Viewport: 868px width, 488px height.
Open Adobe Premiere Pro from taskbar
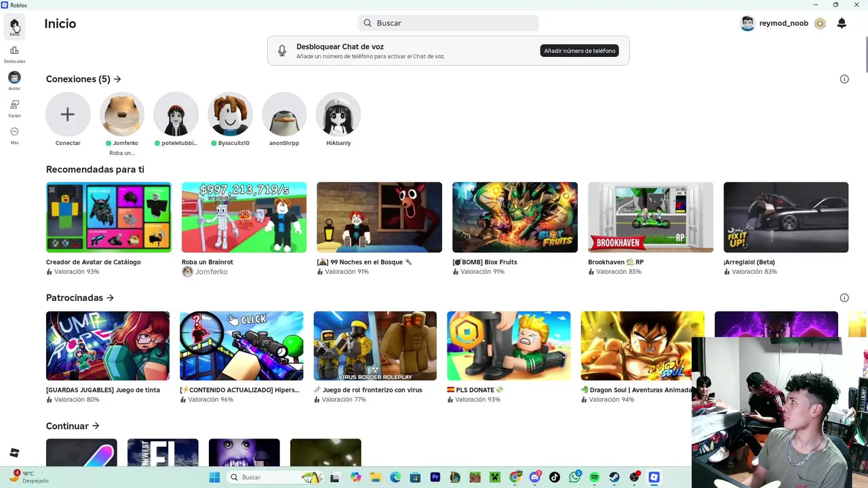pyautogui.click(x=435, y=477)
